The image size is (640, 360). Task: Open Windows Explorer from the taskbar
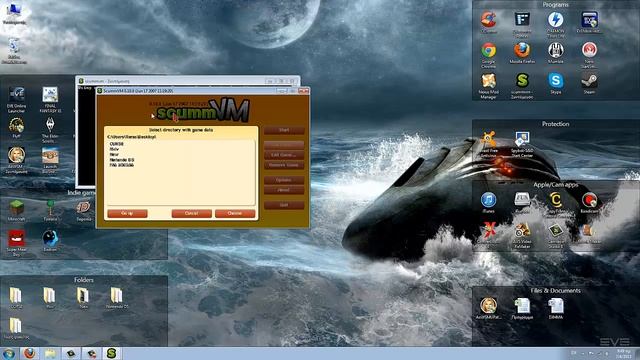[50, 353]
